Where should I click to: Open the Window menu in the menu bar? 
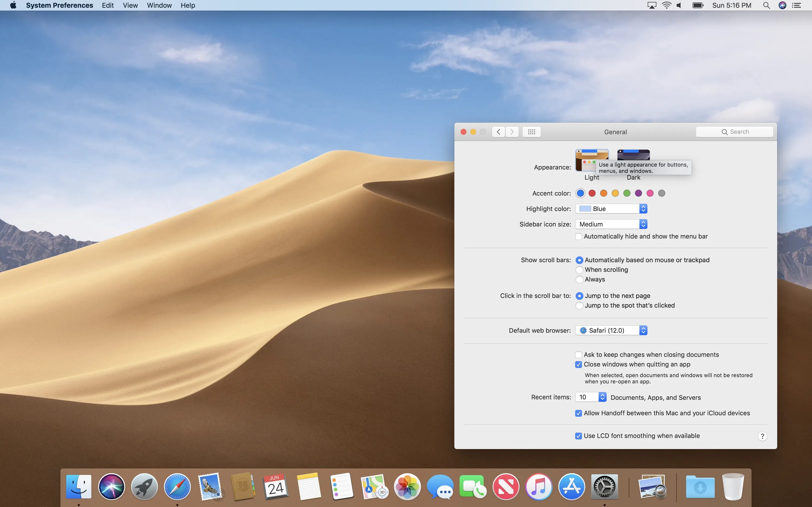(159, 5)
